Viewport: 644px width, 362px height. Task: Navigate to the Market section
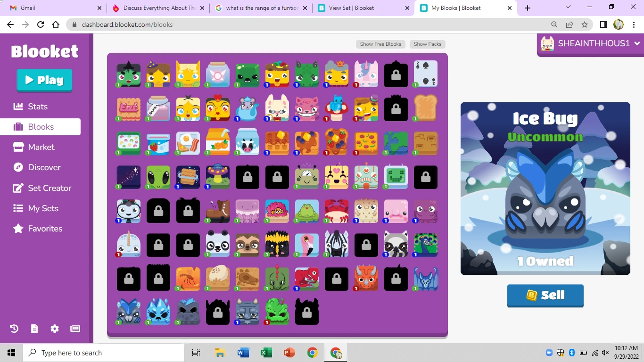tap(41, 147)
